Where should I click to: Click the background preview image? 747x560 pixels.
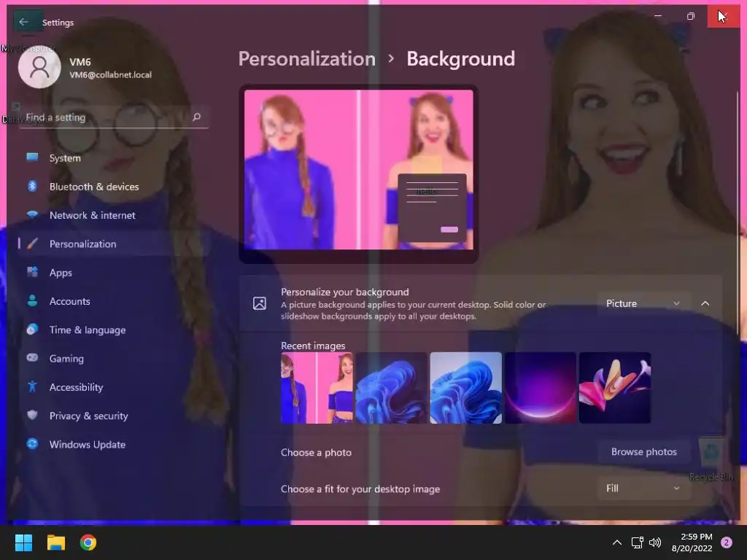[x=359, y=169]
